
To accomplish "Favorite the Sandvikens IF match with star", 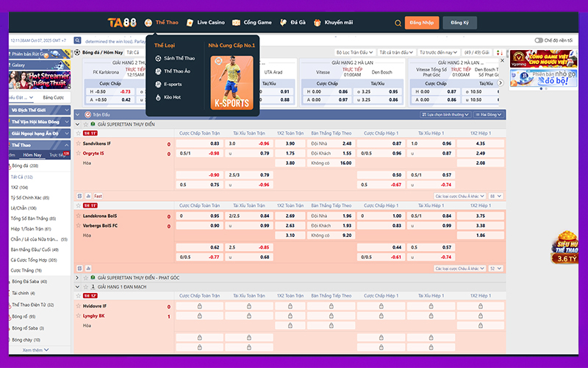I will tap(79, 144).
